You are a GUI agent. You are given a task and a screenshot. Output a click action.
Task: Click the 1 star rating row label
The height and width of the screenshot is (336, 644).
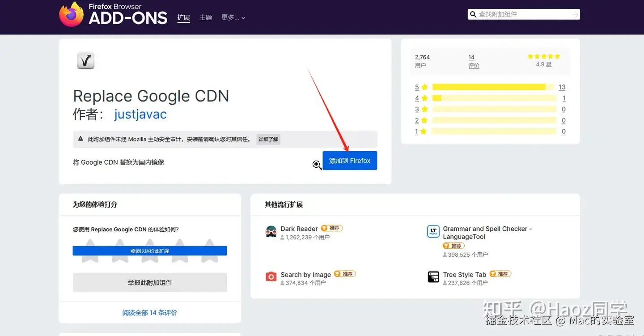421,132
